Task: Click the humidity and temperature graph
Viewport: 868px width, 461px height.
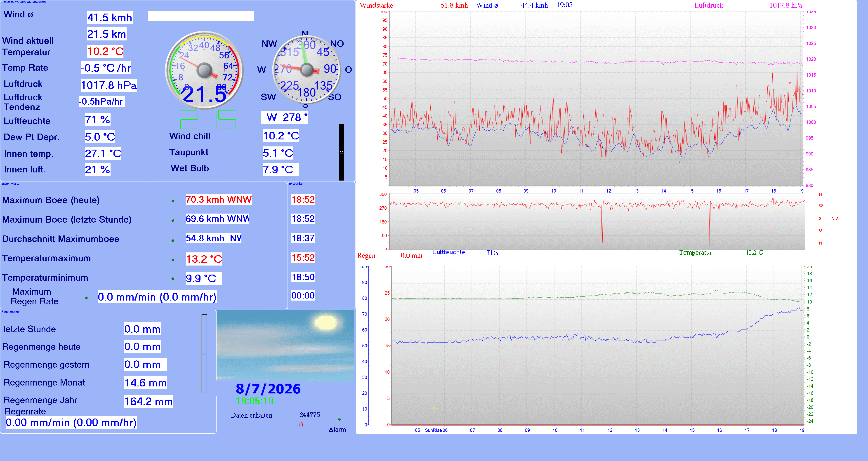Action: pos(597,346)
